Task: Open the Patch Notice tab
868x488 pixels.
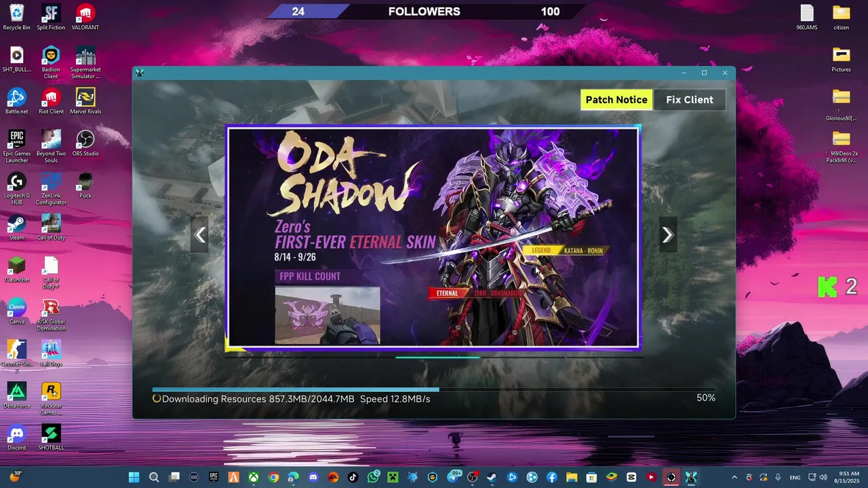Action: 616,100
